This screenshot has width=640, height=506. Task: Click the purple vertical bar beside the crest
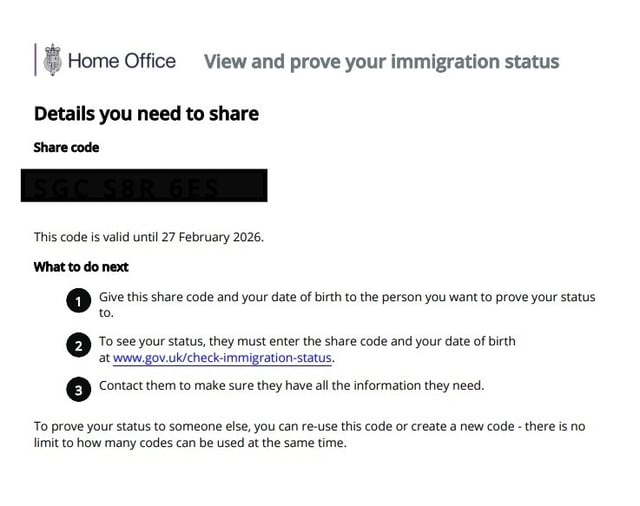[36, 60]
